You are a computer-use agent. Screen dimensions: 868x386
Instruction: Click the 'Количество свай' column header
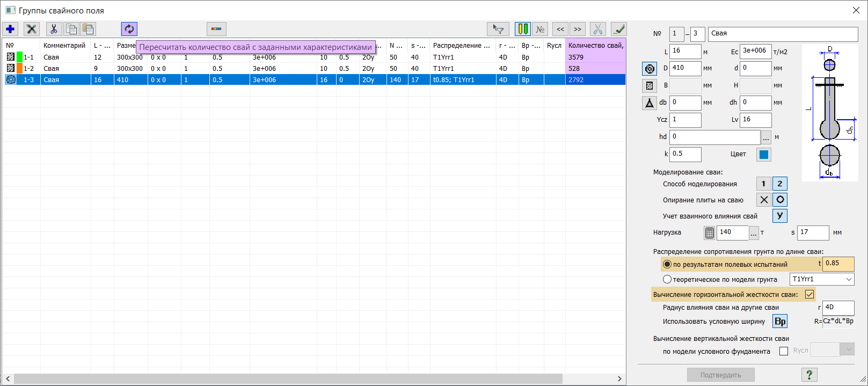(595, 46)
